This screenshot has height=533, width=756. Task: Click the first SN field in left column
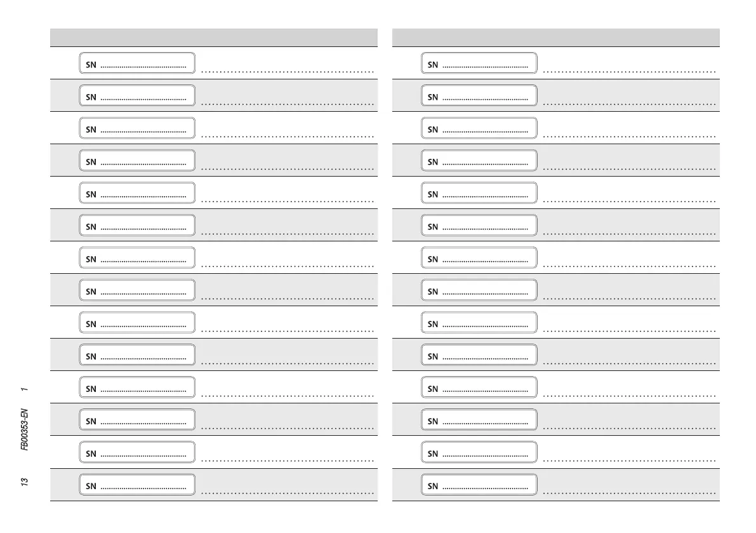click(x=137, y=64)
